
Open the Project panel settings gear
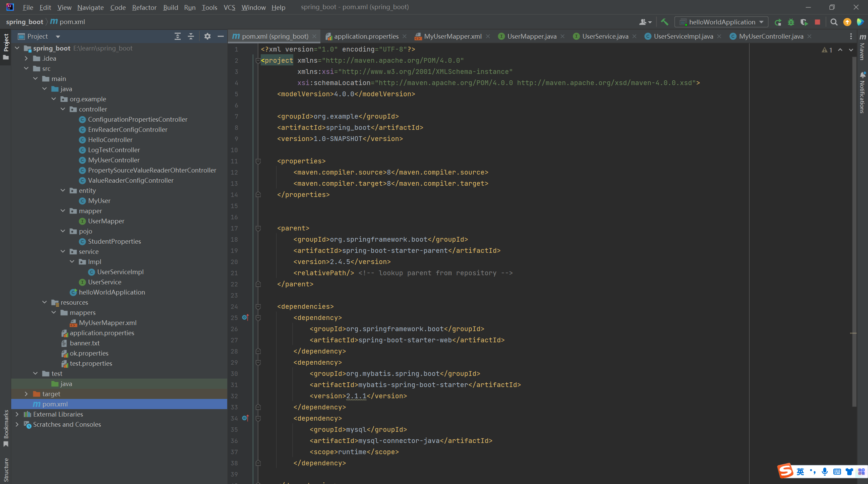click(x=208, y=36)
